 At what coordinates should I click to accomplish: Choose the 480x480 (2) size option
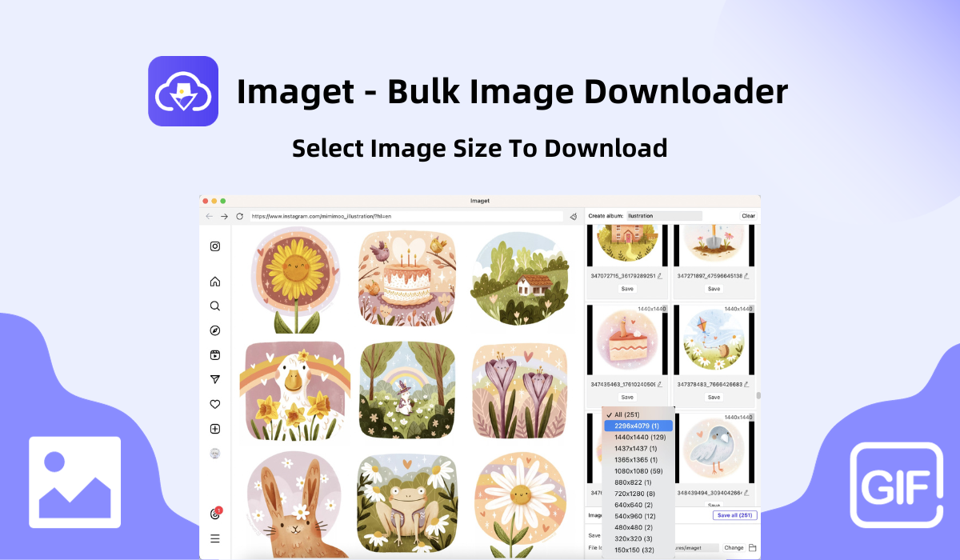[639, 527]
